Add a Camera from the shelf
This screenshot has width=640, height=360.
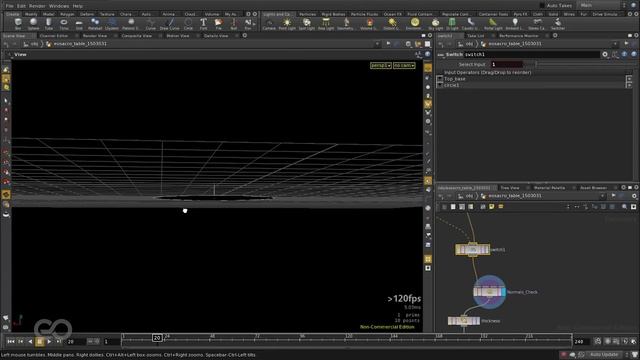269,24
